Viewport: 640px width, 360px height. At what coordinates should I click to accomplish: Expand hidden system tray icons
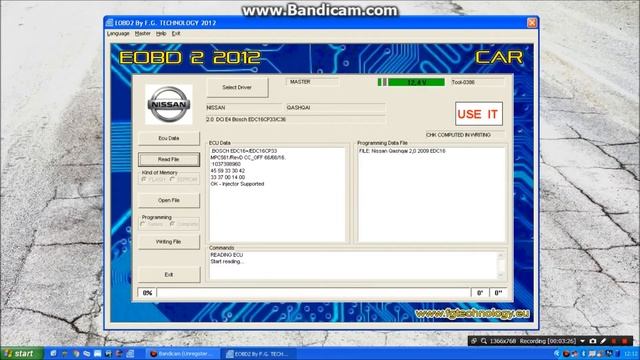tap(557, 353)
